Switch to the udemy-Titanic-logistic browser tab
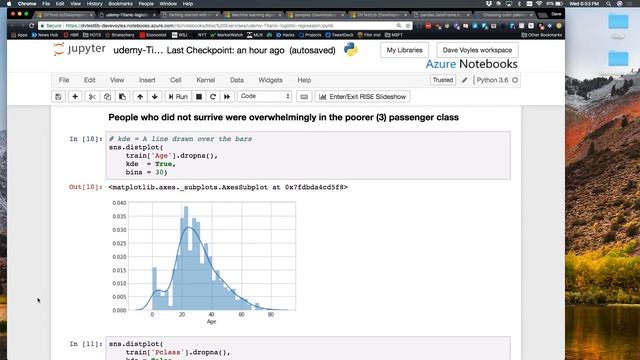 coord(127,15)
